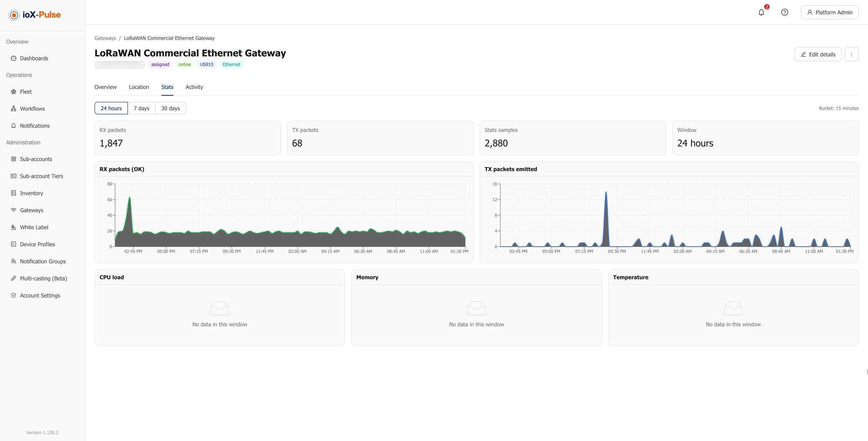This screenshot has height=441, width=868.
Task: Click the LoRaWAN Commercial Ethernet Gateway breadcrumb
Action: tap(169, 38)
